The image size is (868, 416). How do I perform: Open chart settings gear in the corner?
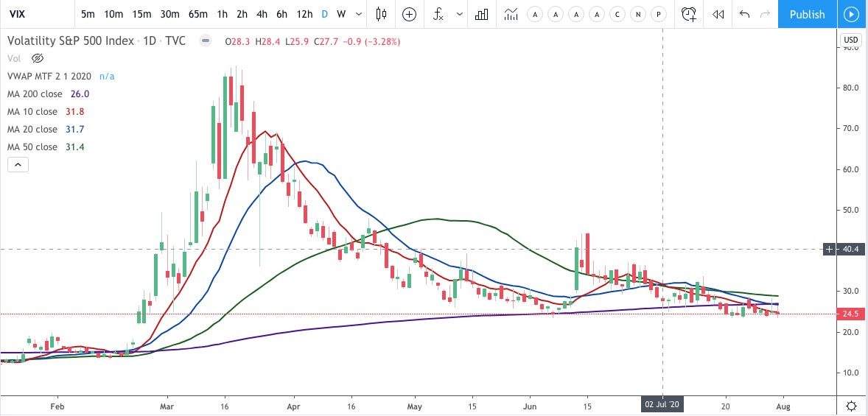point(851,405)
